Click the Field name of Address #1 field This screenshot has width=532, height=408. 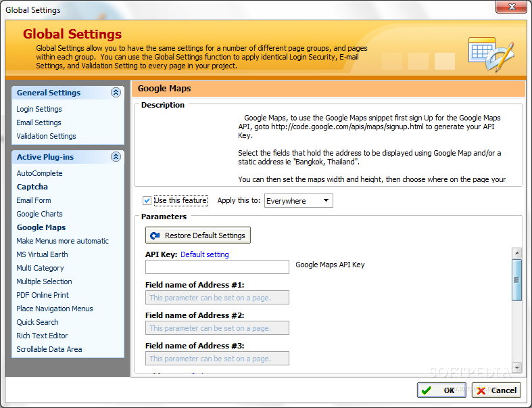tap(217, 298)
